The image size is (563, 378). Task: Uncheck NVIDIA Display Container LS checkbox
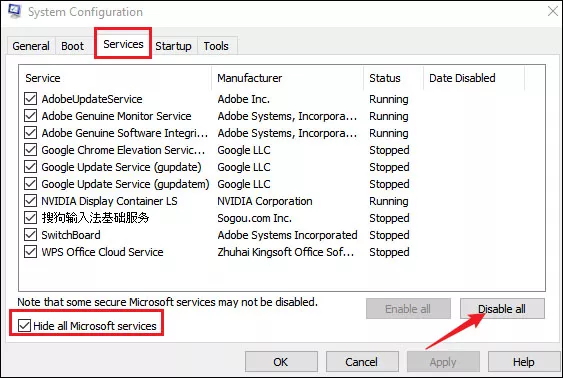point(31,201)
